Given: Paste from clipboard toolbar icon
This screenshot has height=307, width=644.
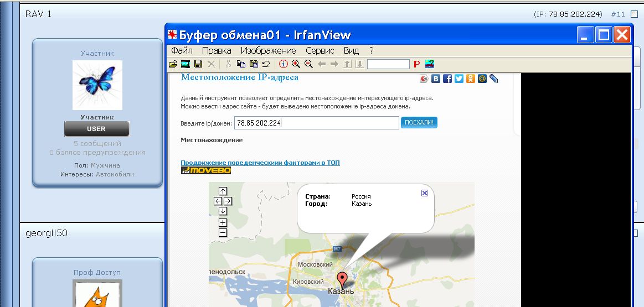Looking at the screenshot, I should point(254,64).
